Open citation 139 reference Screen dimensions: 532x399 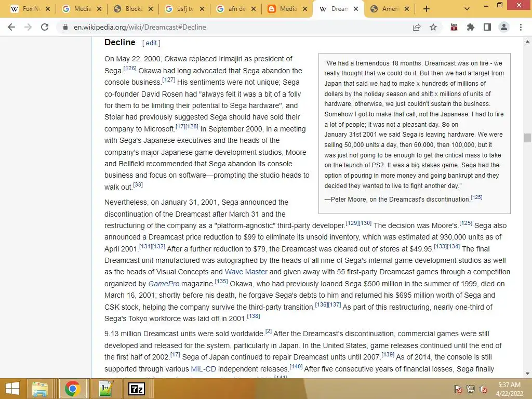pos(388,354)
